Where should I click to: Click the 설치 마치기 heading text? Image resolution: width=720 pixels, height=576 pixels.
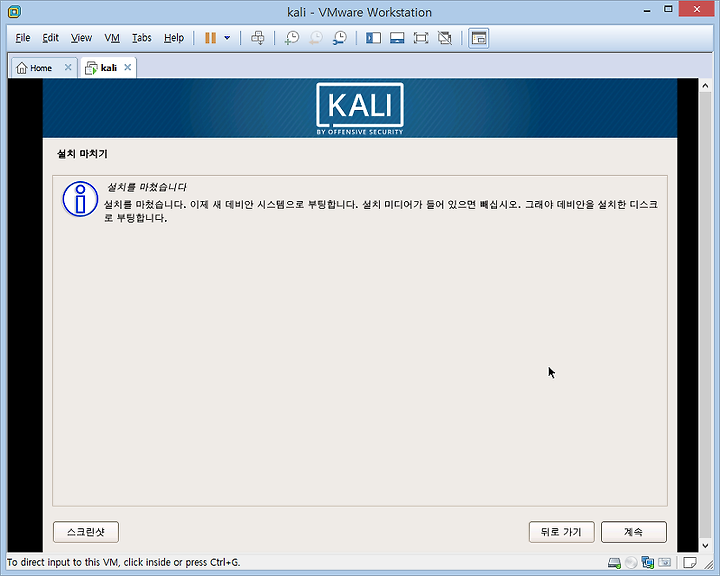[82, 154]
